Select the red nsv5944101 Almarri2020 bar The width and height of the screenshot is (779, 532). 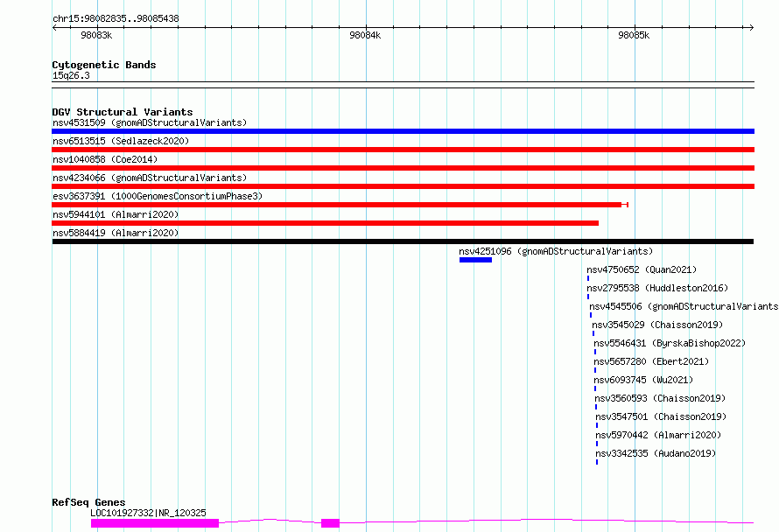pyautogui.click(x=325, y=223)
